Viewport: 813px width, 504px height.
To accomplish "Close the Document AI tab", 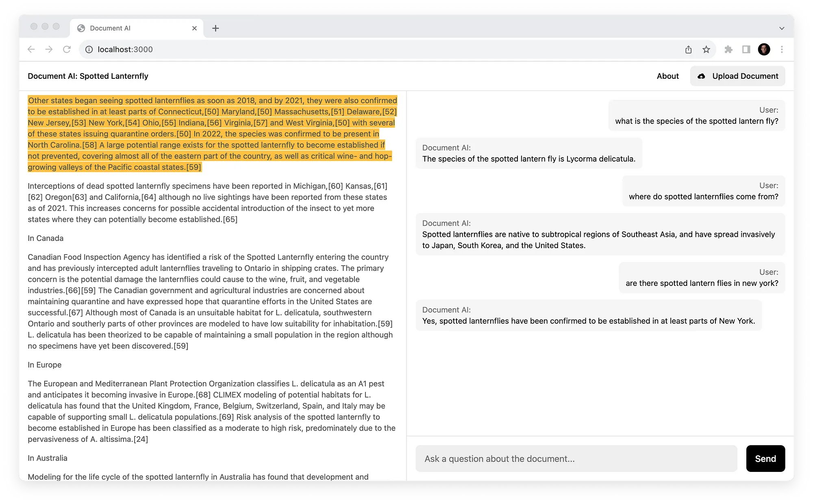I will point(194,28).
